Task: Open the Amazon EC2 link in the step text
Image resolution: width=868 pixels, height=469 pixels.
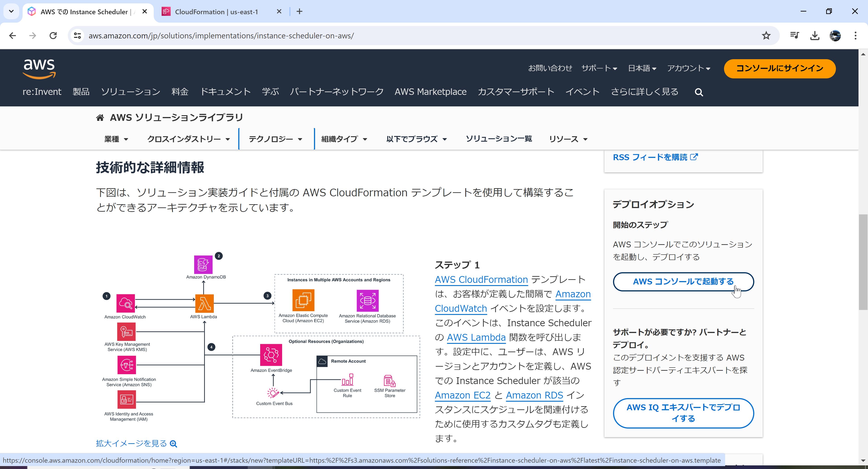Action: pos(462,395)
